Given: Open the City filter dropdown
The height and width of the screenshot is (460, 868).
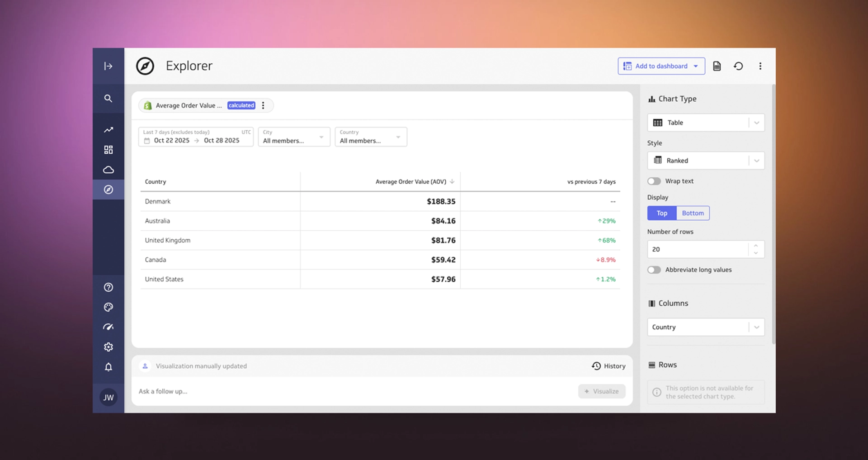Looking at the screenshot, I should [294, 137].
